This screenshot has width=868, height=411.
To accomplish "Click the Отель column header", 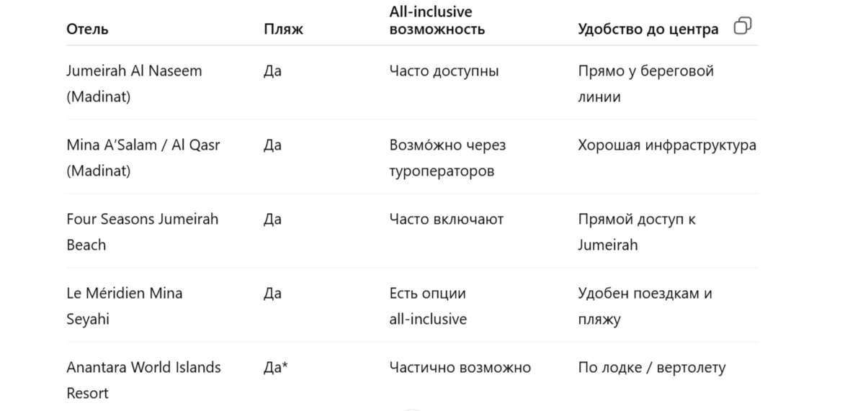I will click(88, 30).
